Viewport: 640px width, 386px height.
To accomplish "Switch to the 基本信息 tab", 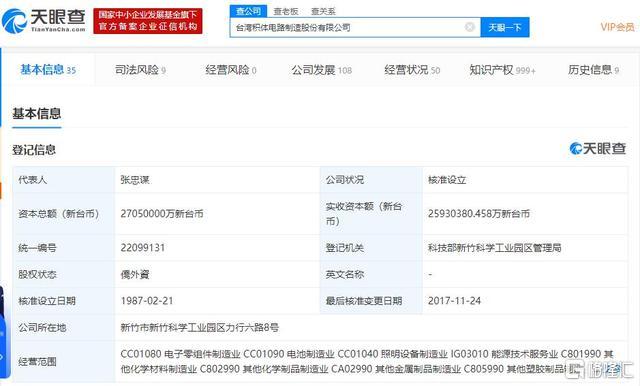I will [x=48, y=69].
